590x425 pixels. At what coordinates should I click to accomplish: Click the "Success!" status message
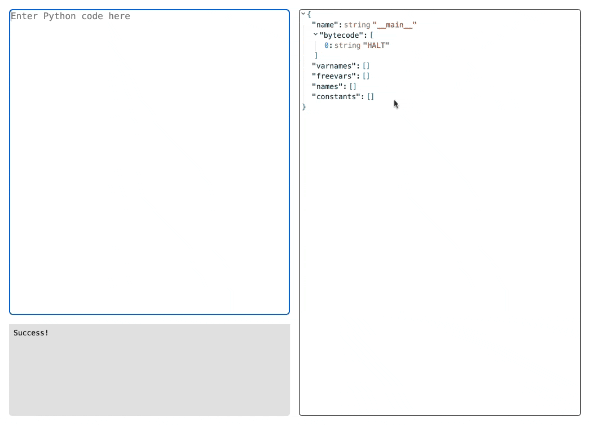(x=31, y=333)
